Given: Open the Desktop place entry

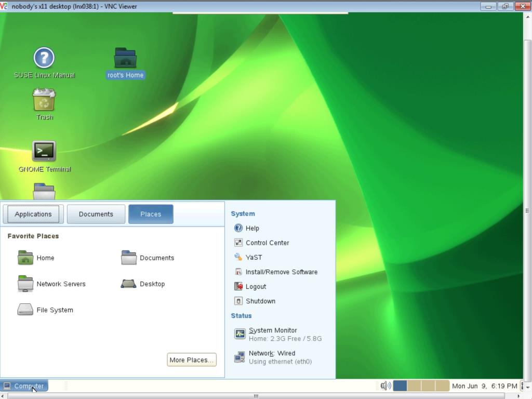Looking at the screenshot, I should point(143,284).
